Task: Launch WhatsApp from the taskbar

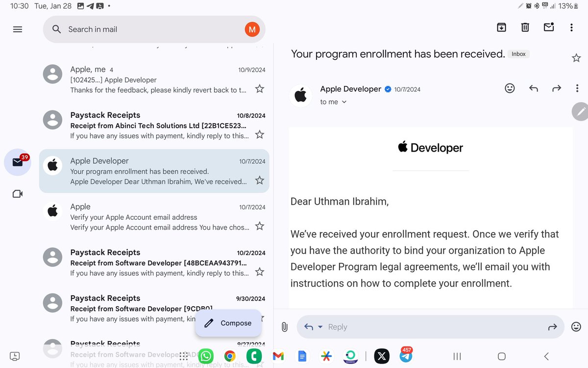Action: [206, 356]
